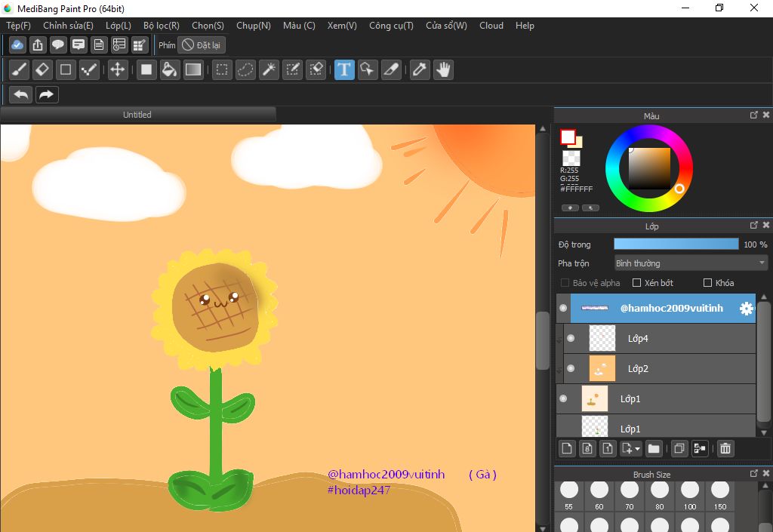Undo the last action
Image resolution: width=773 pixels, height=532 pixels.
coord(20,94)
